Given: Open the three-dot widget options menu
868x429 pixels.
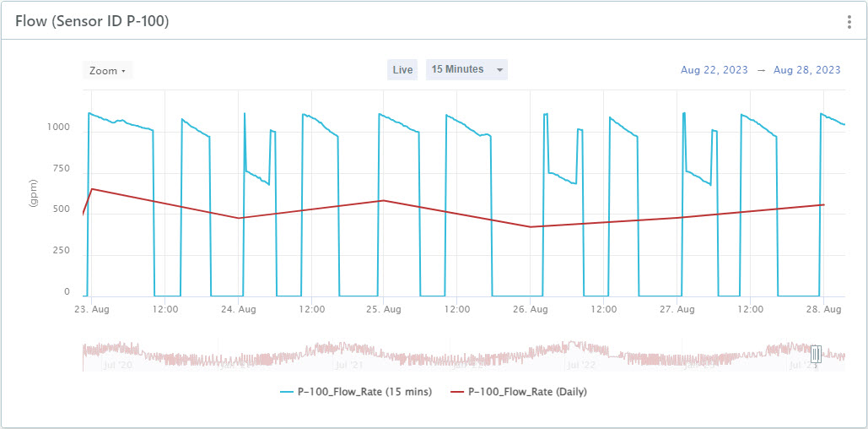Looking at the screenshot, I should (849, 22).
